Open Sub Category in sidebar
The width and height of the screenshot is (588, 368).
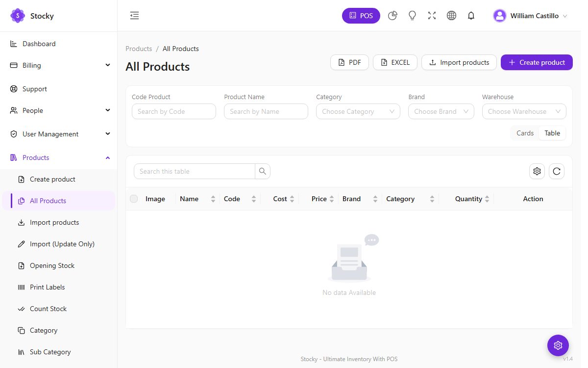click(59, 352)
